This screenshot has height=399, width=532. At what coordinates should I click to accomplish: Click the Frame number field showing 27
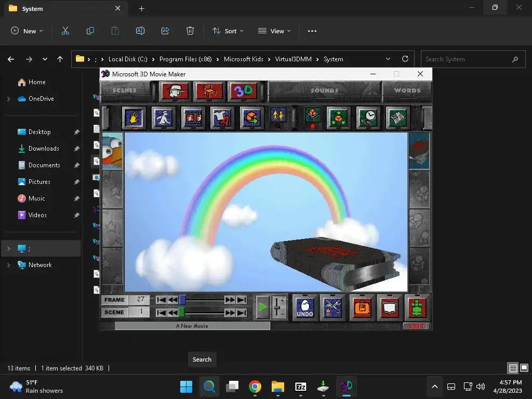(140, 299)
